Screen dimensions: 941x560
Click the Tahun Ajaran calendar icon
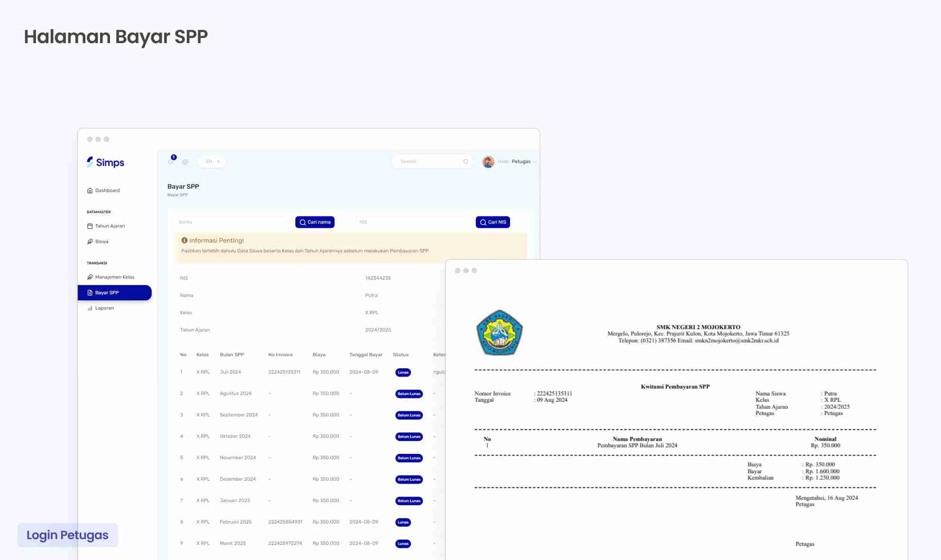tap(90, 226)
